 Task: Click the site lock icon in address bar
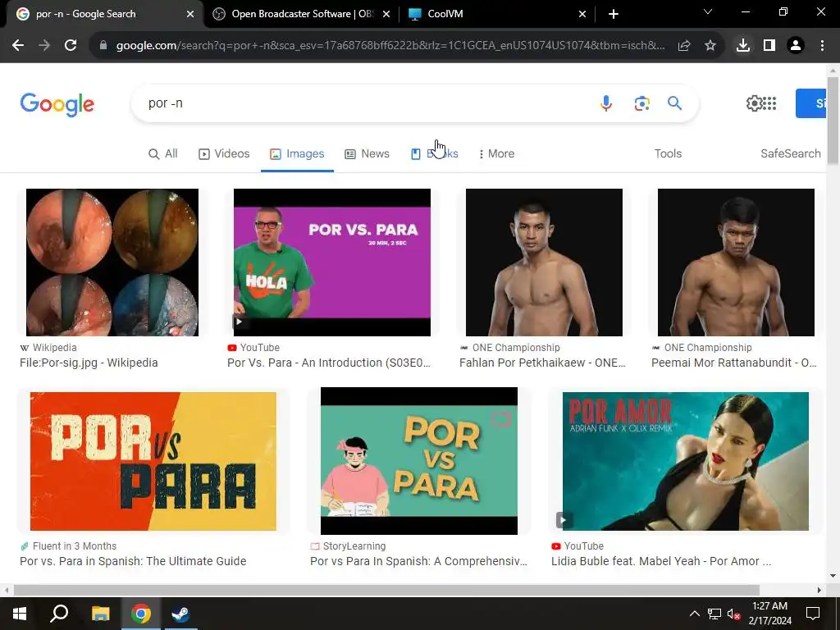pyautogui.click(x=103, y=46)
